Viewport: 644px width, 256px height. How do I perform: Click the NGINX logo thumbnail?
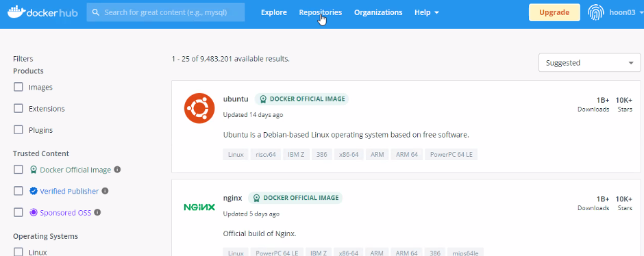[199, 207]
